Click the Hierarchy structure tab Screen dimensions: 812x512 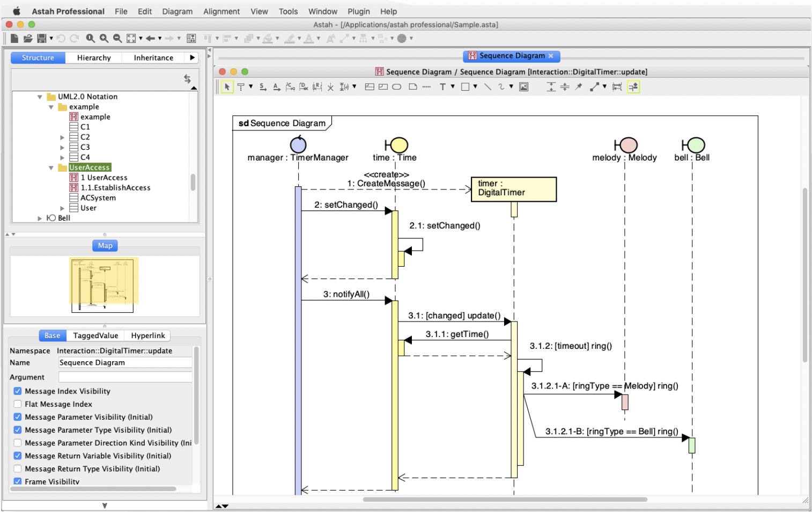point(94,57)
